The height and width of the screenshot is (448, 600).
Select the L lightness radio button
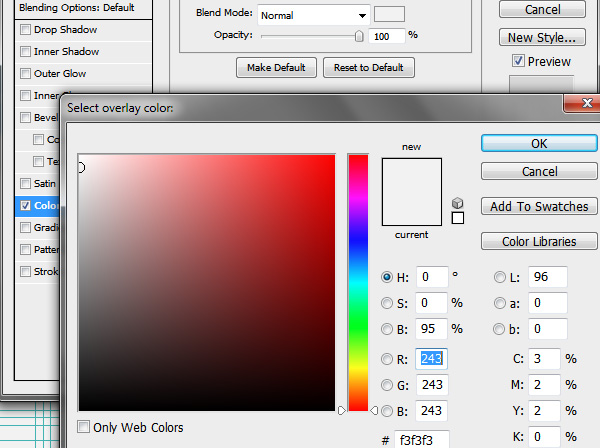point(500,277)
